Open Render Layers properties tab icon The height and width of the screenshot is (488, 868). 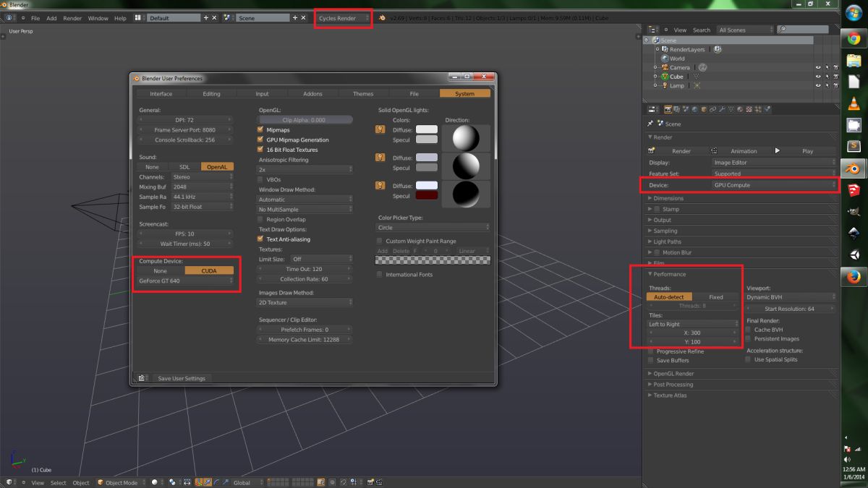[x=676, y=109]
